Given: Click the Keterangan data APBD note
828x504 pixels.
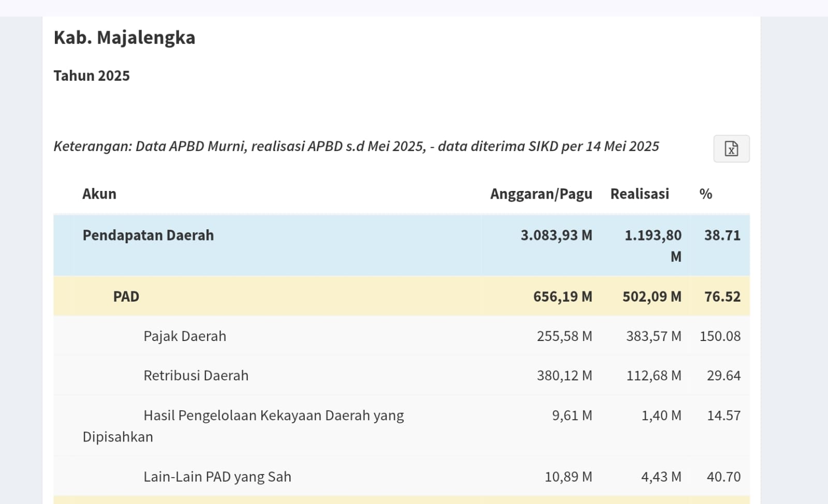Looking at the screenshot, I should (356, 146).
